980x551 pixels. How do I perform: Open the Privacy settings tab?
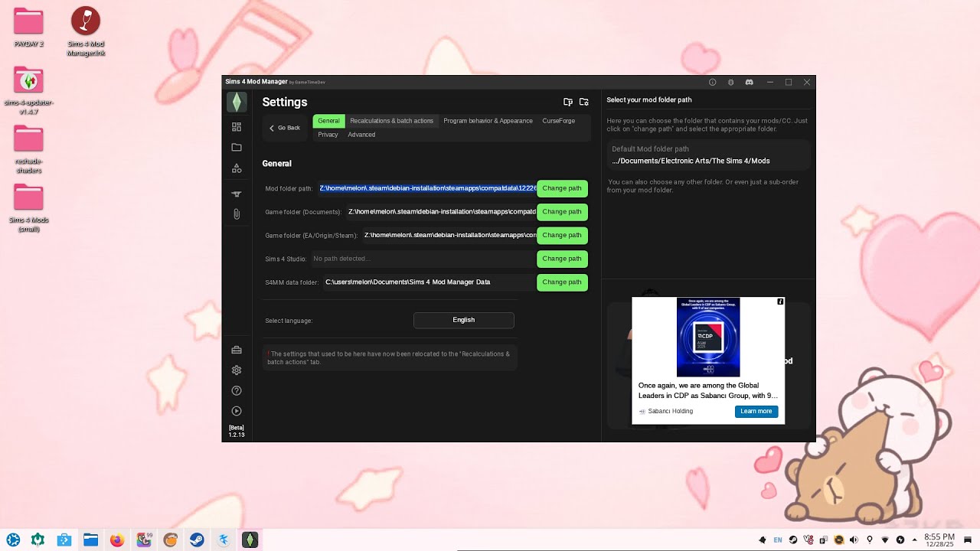click(x=328, y=135)
